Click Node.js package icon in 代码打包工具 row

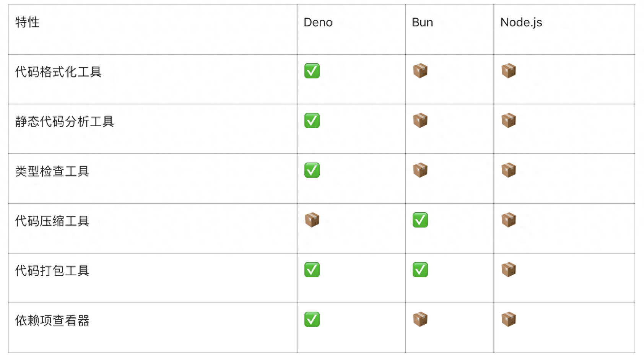tap(509, 270)
